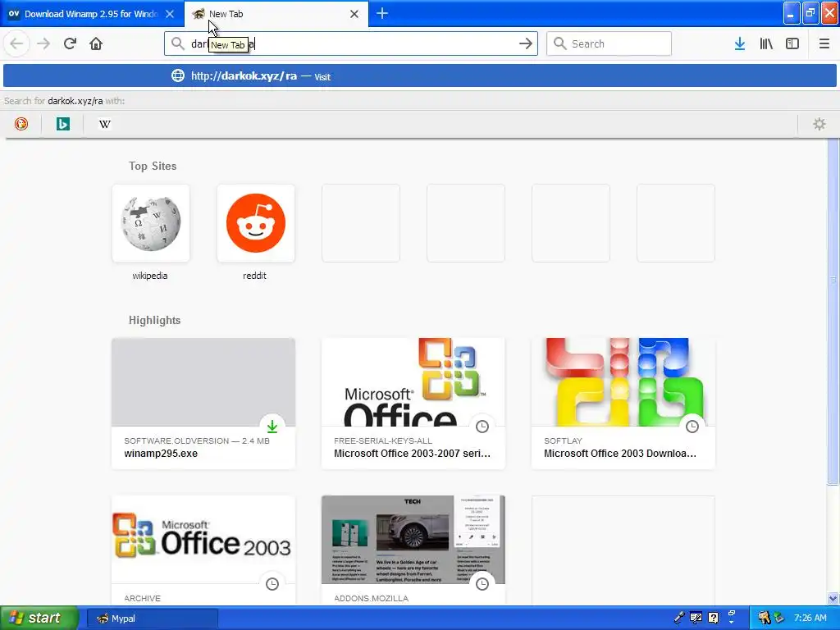The width and height of the screenshot is (840, 630).
Task: Open the Archive Office 2003 highlight
Action: [x=203, y=550]
